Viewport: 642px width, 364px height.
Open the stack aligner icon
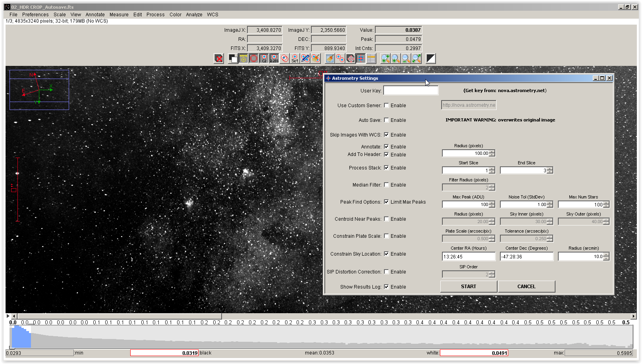[351, 59]
